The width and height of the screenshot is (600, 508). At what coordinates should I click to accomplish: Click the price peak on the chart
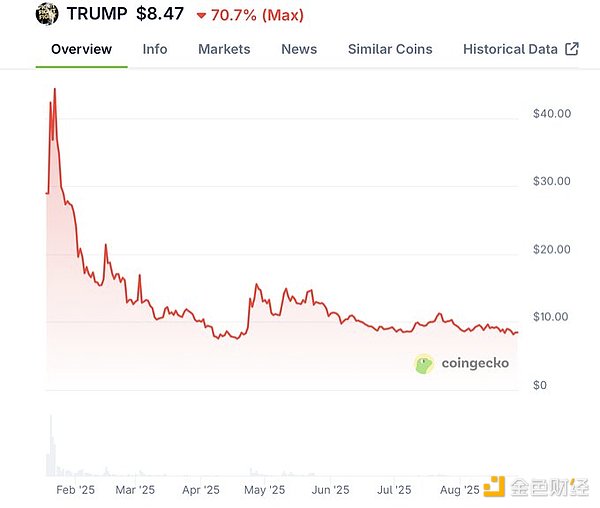54,90
